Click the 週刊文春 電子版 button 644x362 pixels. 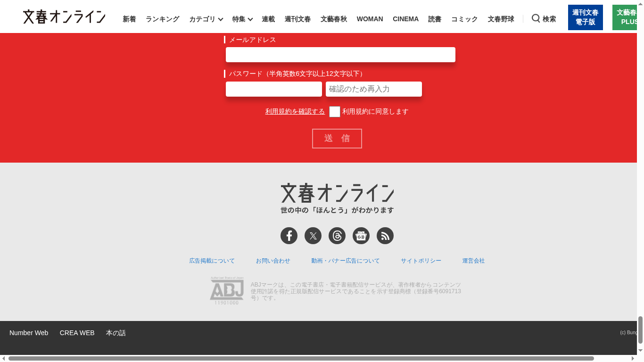pos(585,17)
